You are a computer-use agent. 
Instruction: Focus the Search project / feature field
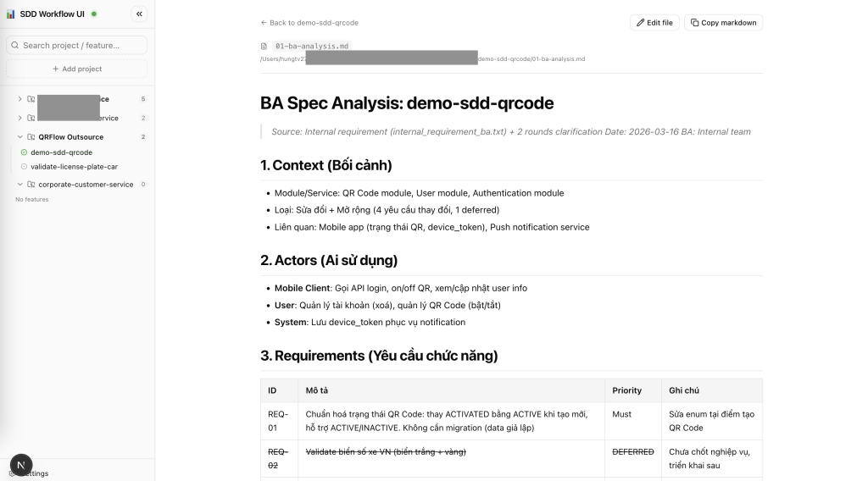pyautogui.click(x=77, y=46)
